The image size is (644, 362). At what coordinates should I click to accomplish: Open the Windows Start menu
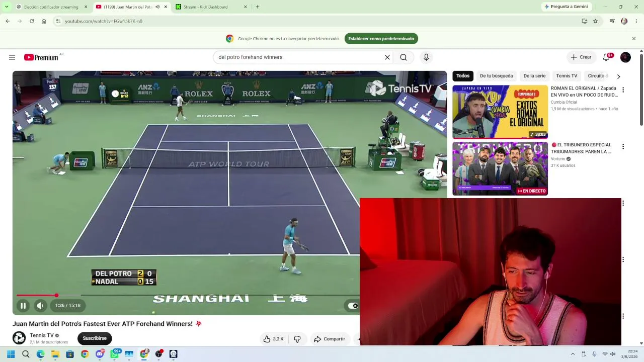click(11, 354)
